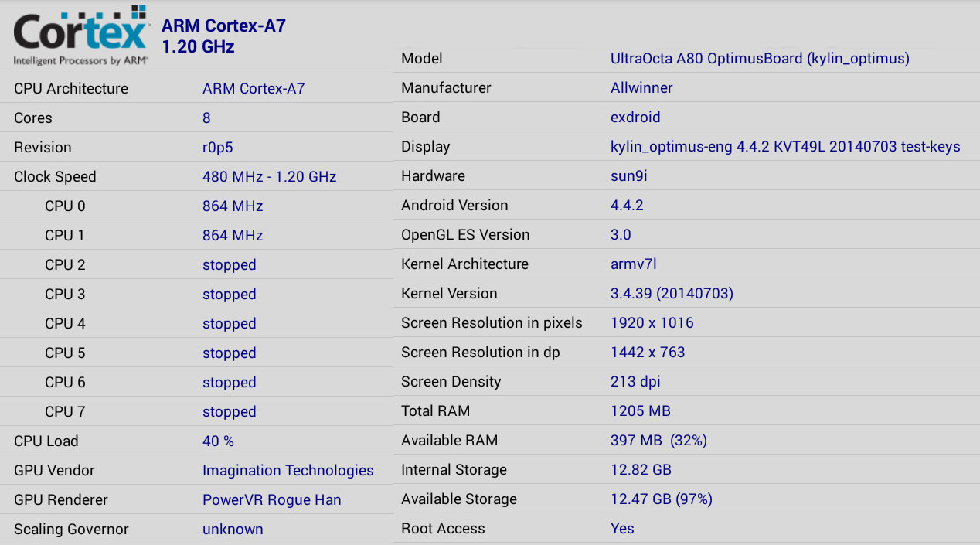Tap the Clock Speed row
Viewport: 980px width, 545px height.
click(x=196, y=176)
